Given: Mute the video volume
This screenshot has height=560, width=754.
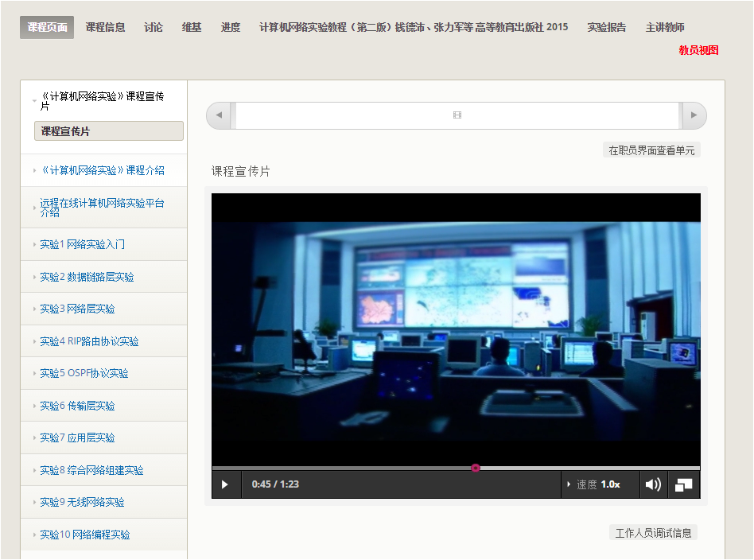Looking at the screenshot, I should [x=653, y=484].
